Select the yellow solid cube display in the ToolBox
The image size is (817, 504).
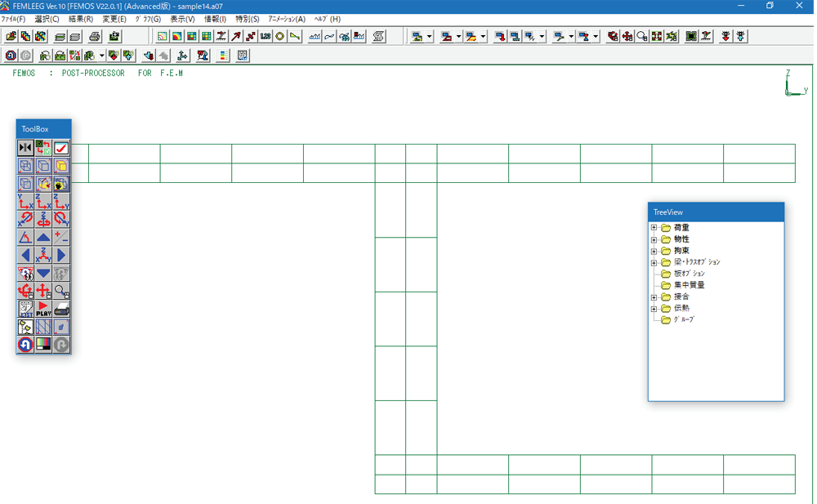click(61, 167)
